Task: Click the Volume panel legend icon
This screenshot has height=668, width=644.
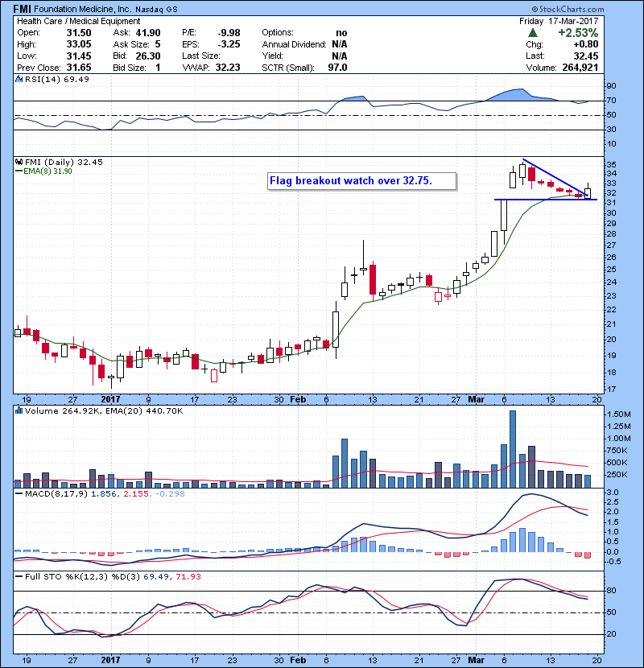Action: pos(19,412)
